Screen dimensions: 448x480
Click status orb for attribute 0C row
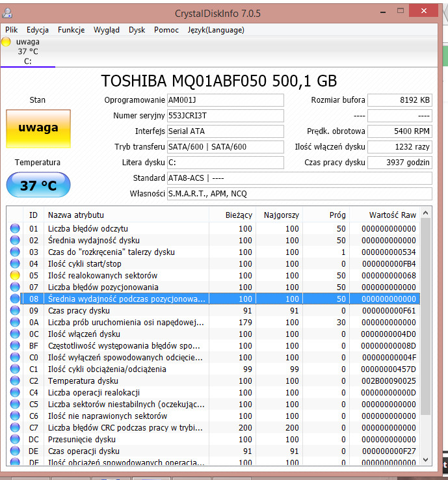click(15, 334)
